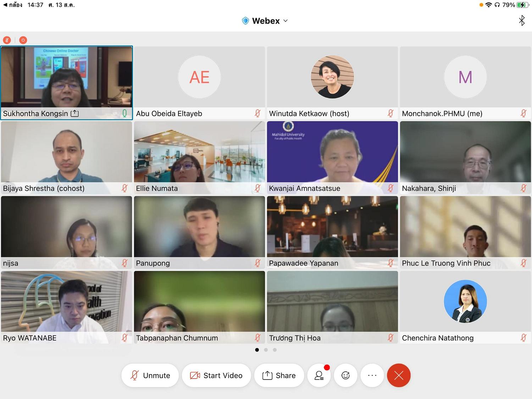The height and width of the screenshot is (399, 532).
Task: Tap muted mic icon on Tabpanaphan Chumnum tile
Action: click(257, 338)
